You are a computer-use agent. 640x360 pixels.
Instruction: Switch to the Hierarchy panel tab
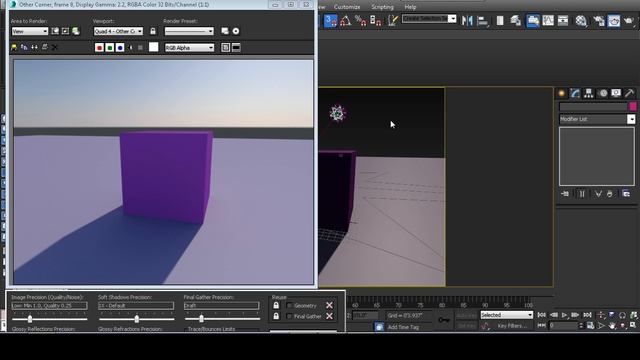(589, 93)
